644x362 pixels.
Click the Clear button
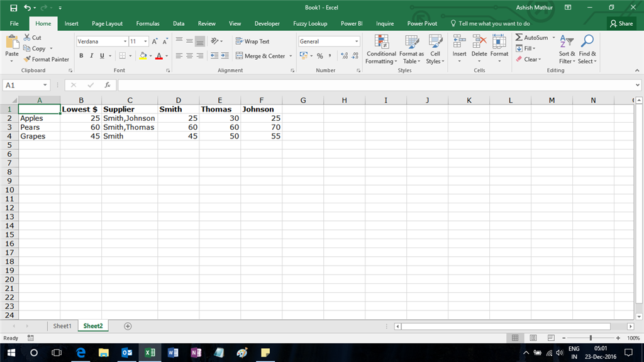(x=528, y=59)
